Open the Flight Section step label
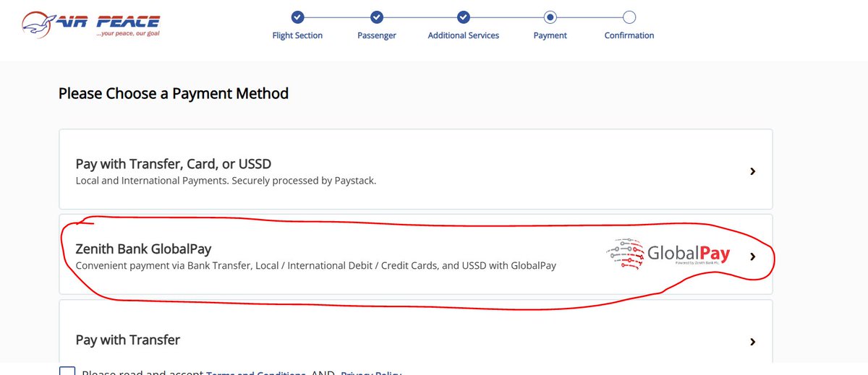The height and width of the screenshot is (375, 868). pos(297,35)
